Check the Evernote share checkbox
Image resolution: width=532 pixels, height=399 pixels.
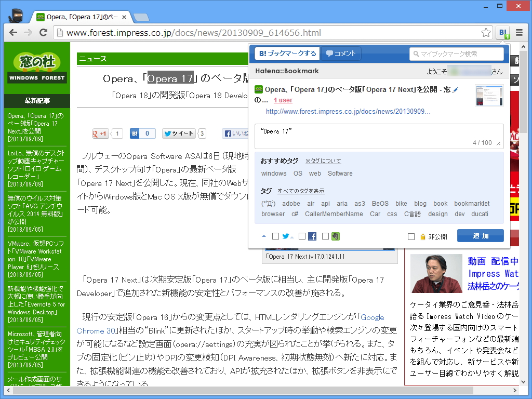325,236
